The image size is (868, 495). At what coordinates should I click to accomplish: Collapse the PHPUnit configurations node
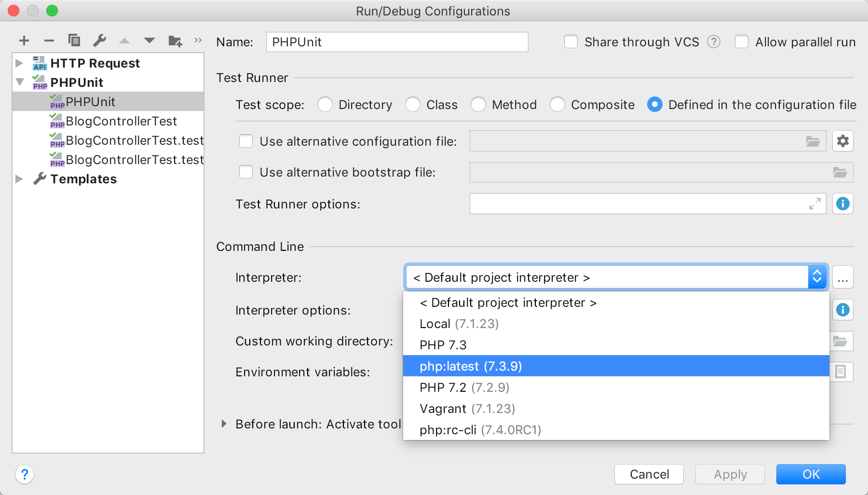coord(20,82)
